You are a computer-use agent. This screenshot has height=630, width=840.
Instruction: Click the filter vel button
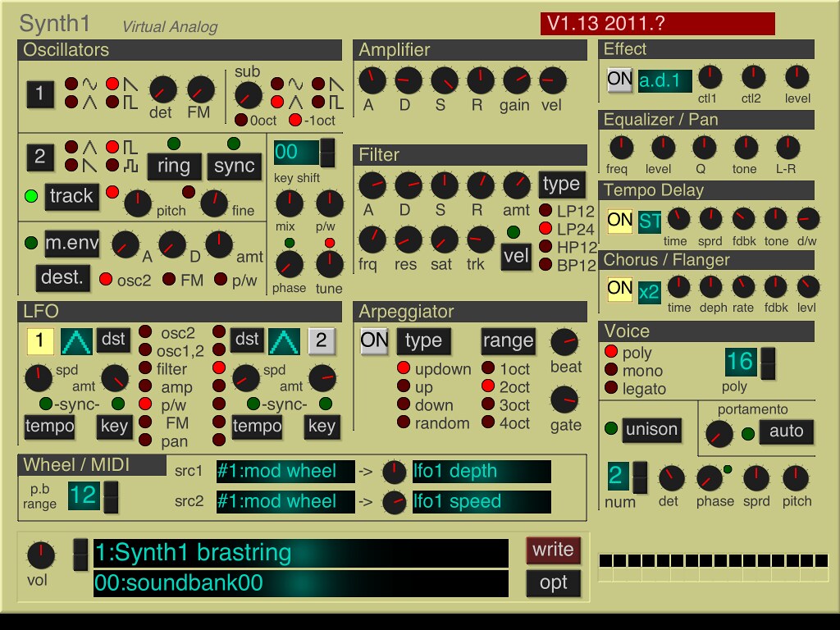[516, 257]
